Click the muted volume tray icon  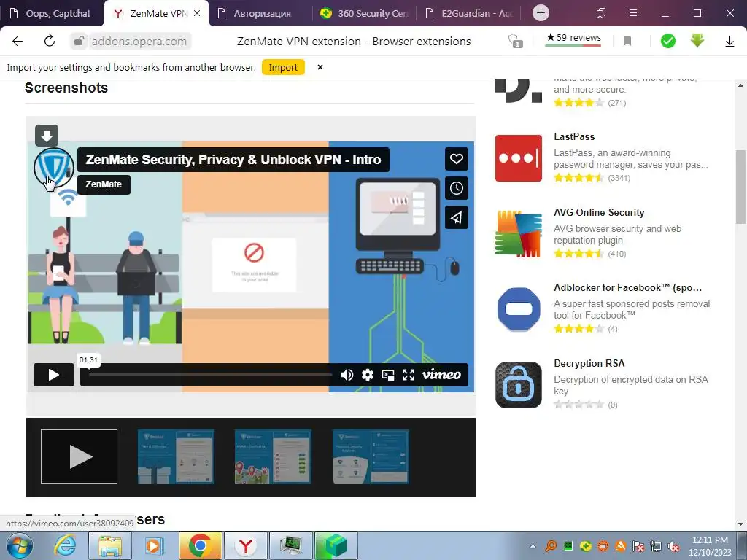[x=673, y=546]
